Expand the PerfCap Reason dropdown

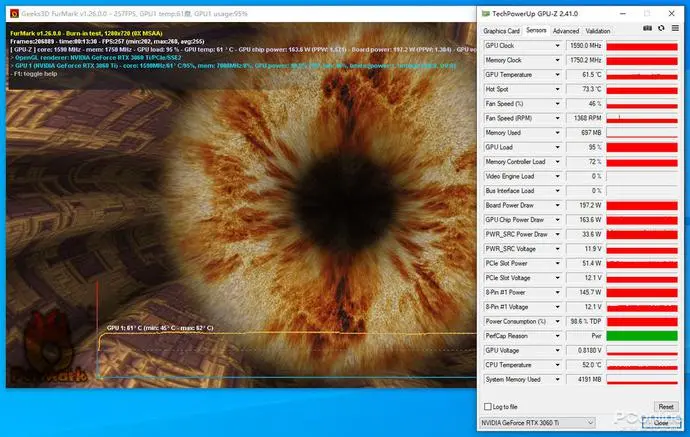click(557, 336)
